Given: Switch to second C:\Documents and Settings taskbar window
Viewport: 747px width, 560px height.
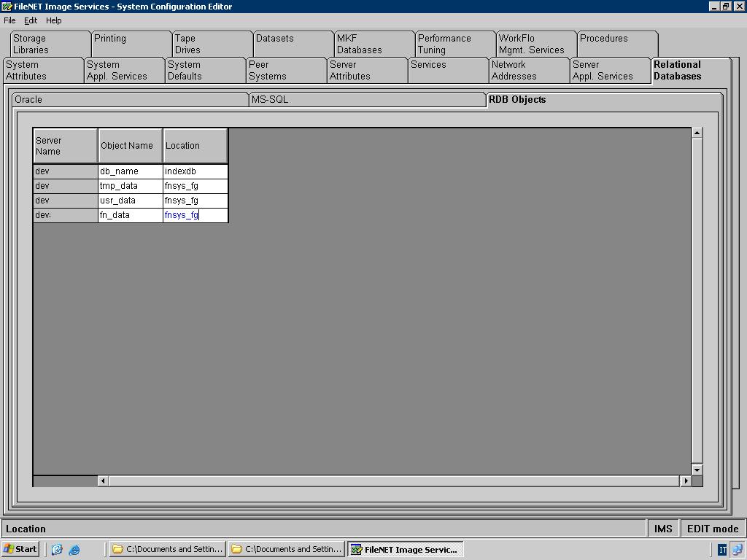Looking at the screenshot, I should [x=286, y=549].
